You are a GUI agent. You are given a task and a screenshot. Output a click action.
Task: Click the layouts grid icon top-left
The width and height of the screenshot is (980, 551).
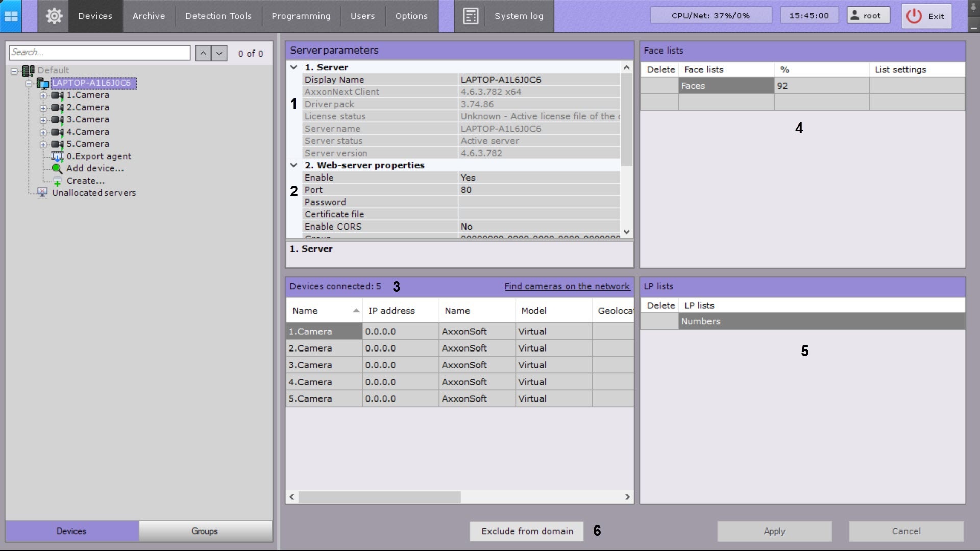(11, 16)
